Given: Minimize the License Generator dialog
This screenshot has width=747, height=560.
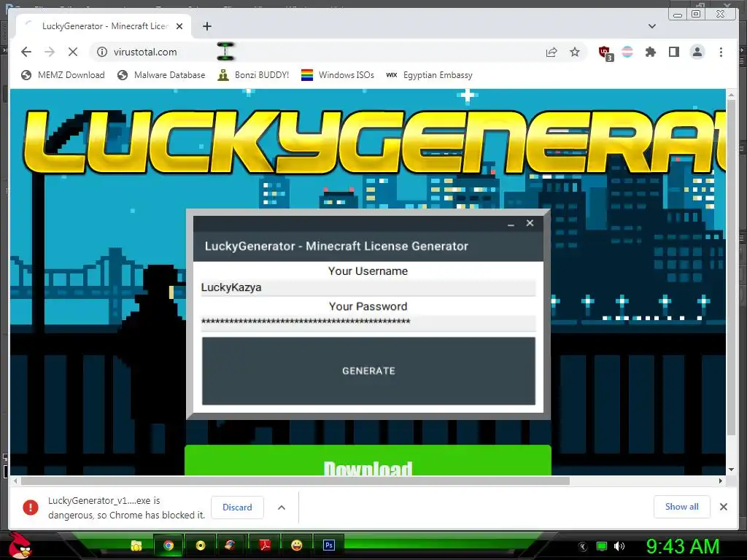Looking at the screenshot, I should pos(511,224).
